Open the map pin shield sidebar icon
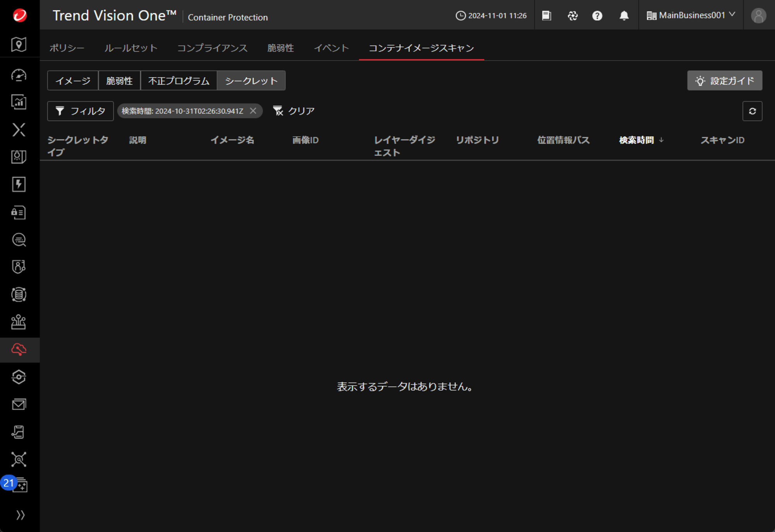The width and height of the screenshot is (775, 532). [x=19, y=45]
